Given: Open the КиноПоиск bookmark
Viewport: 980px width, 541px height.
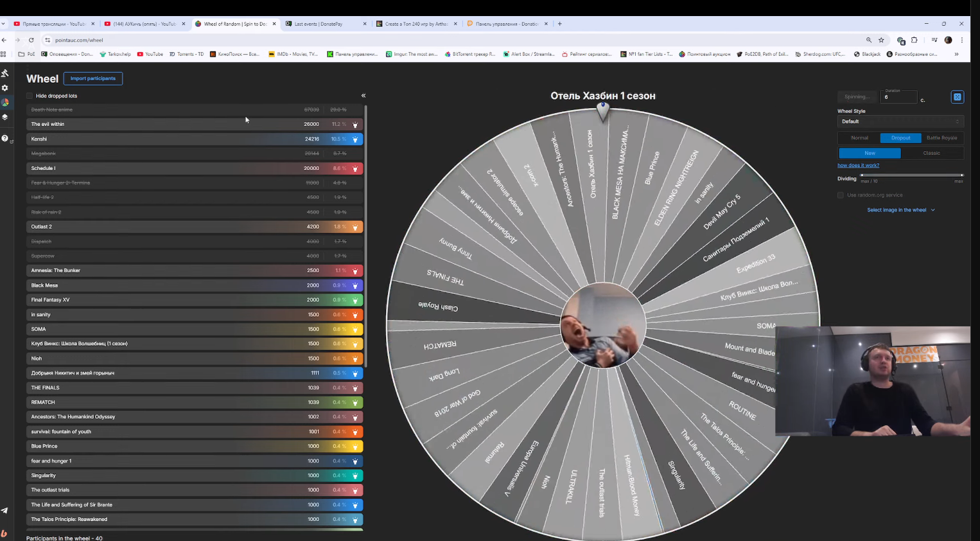Looking at the screenshot, I should (234, 54).
